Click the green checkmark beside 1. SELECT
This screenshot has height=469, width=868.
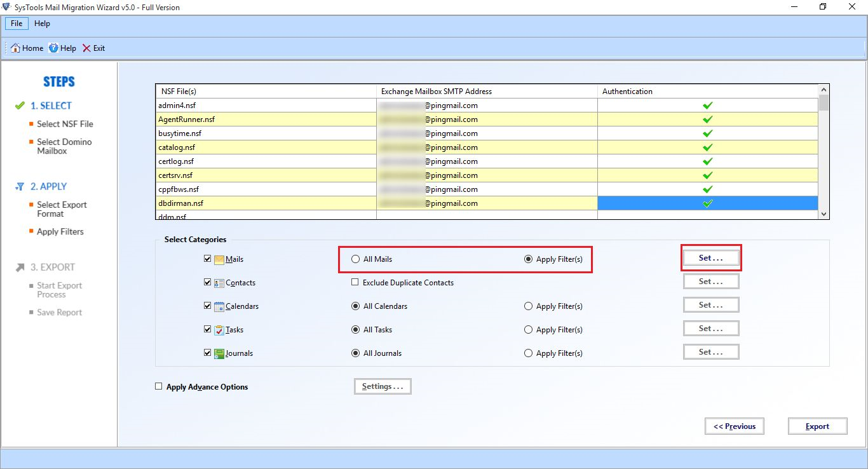tap(20, 105)
